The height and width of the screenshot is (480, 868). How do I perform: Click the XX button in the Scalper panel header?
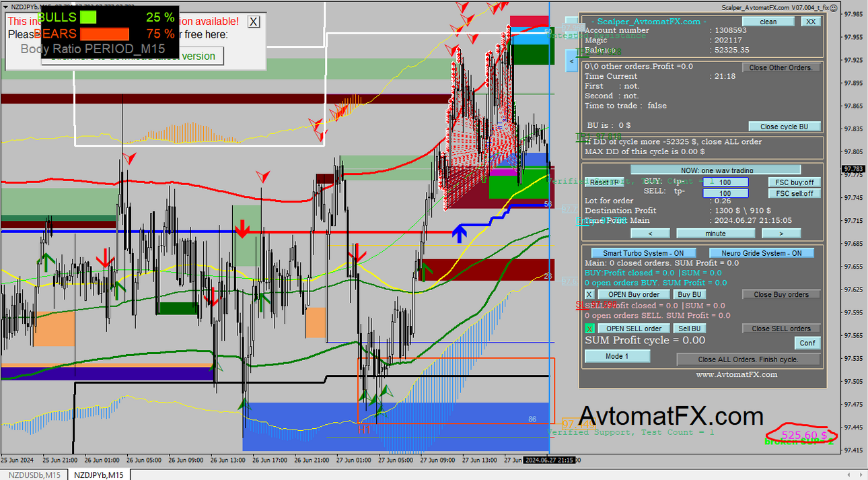tap(811, 22)
